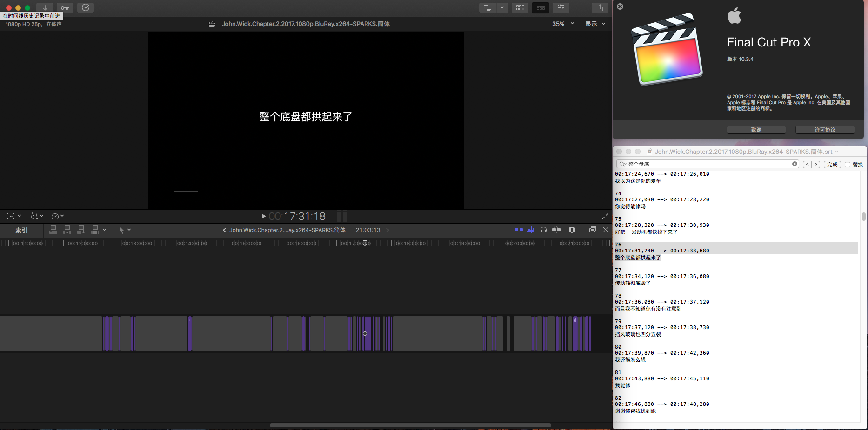Click the 00:17:00:00 playhead marker on ruler
Image resolution: width=868 pixels, height=430 pixels.
[x=365, y=243]
